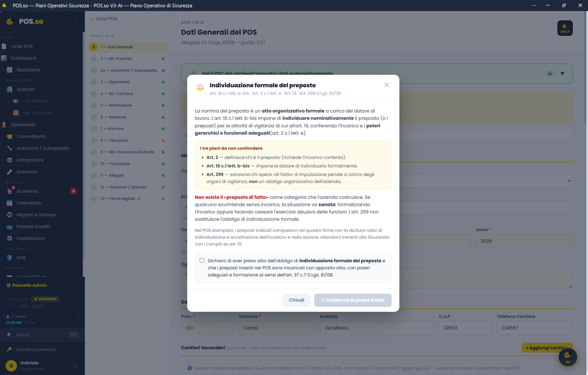Click the ENTERPRISE plan badge

coord(46,299)
